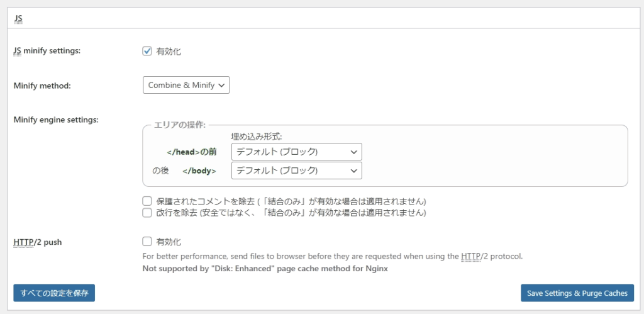Click Save Settings & Purge Caches button

(577, 293)
